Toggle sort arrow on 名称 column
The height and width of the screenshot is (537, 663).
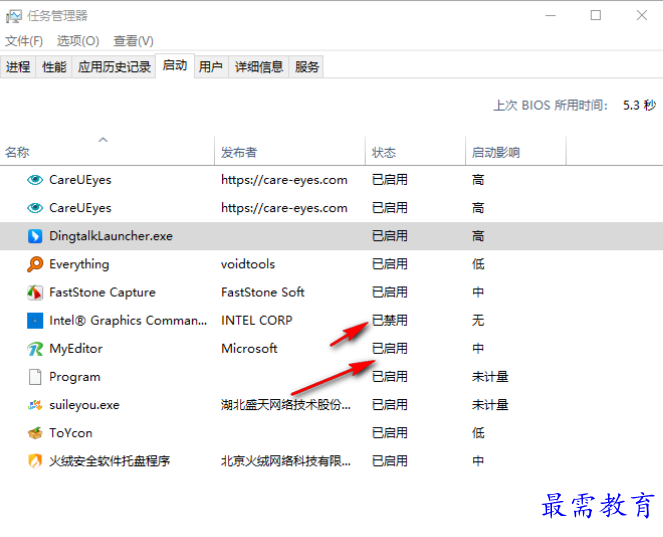click(x=103, y=140)
